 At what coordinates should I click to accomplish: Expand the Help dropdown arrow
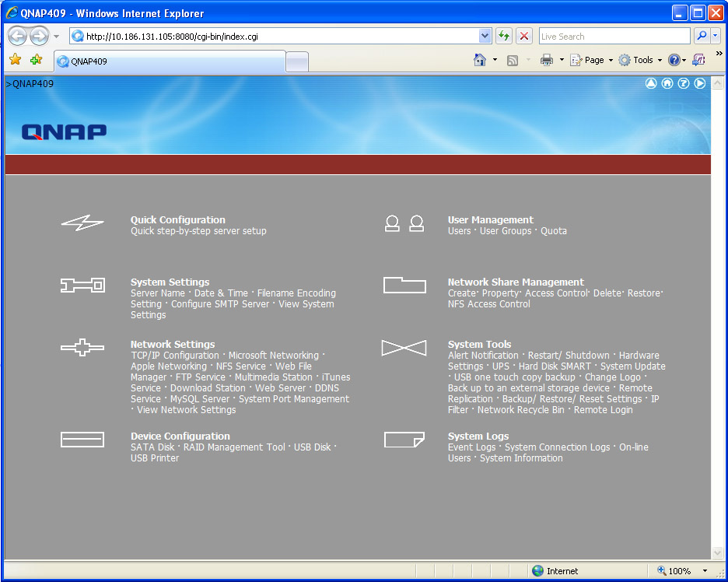pyautogui.click(x=684, y=61)
